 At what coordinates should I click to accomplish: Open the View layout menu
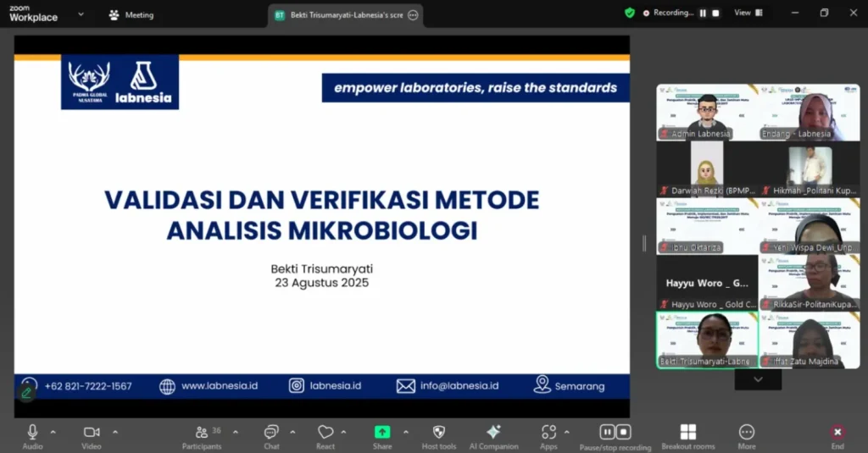tap(748, 13)
